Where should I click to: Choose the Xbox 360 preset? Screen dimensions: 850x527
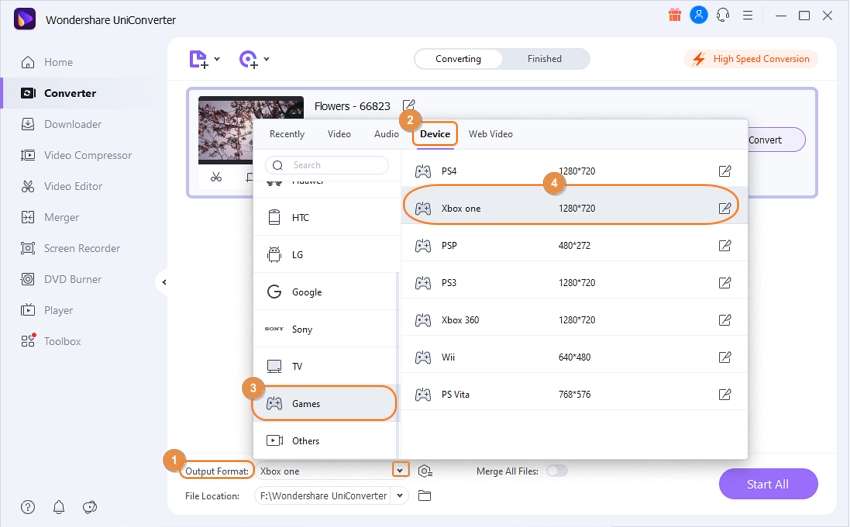tap(574, 320)
